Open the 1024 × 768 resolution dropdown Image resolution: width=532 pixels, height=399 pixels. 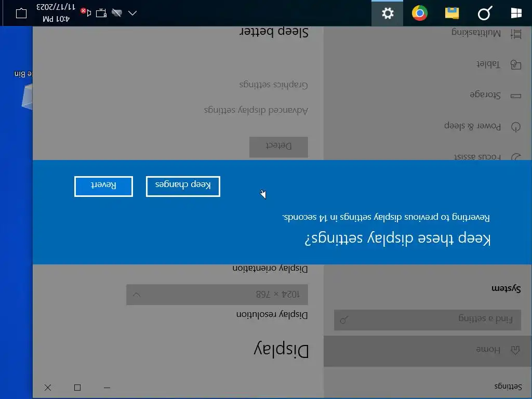pyautogui.click(x=217, y=295)
